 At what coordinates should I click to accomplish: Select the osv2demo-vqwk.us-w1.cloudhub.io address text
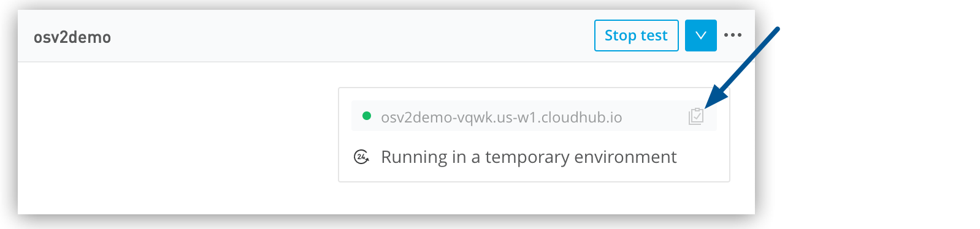click(501, 117)
